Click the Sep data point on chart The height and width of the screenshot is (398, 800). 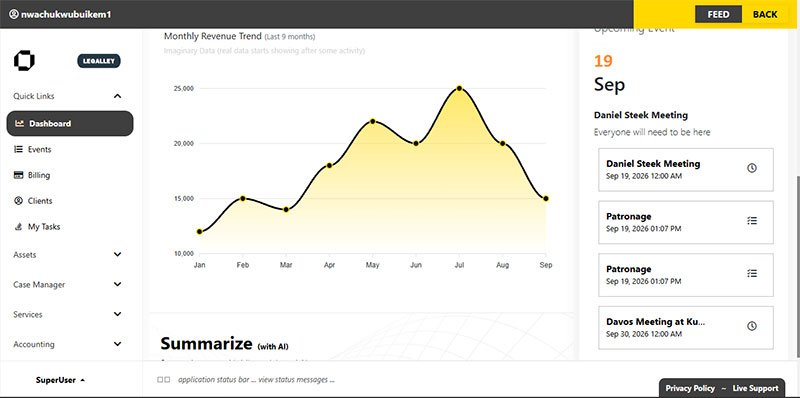click(546, 198)
